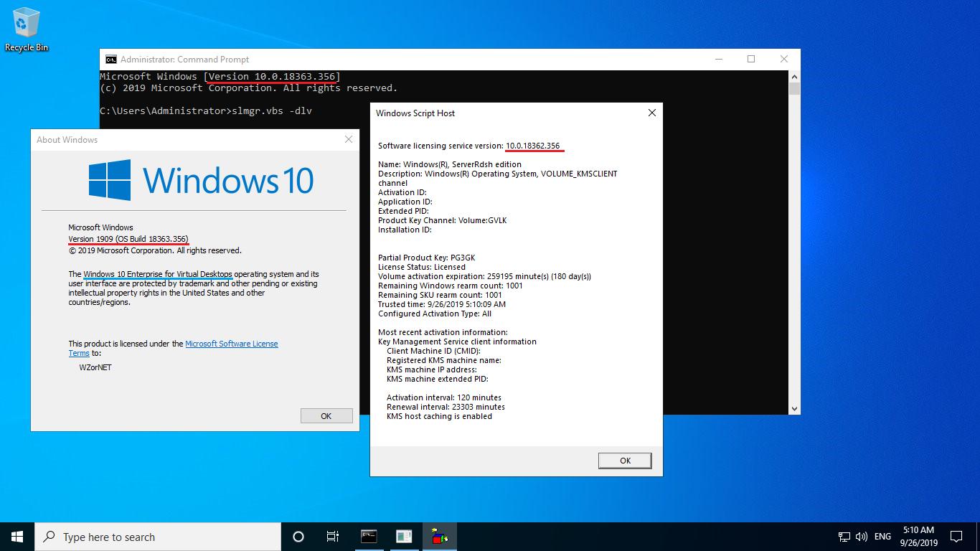Image resolution: width=980 pixels, height=551 pixels.
Task: Click 'Product Key Channel: Volume:GVLK' line
Action: pos(443,220)
